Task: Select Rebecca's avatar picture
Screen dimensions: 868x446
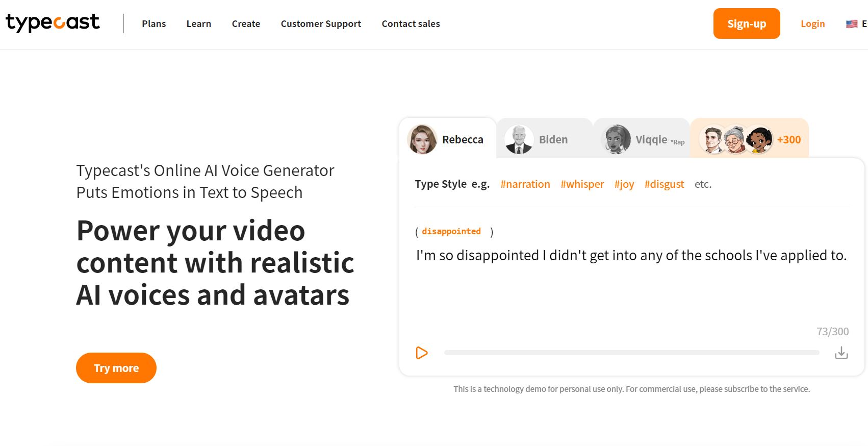Action: click(422, 139)
